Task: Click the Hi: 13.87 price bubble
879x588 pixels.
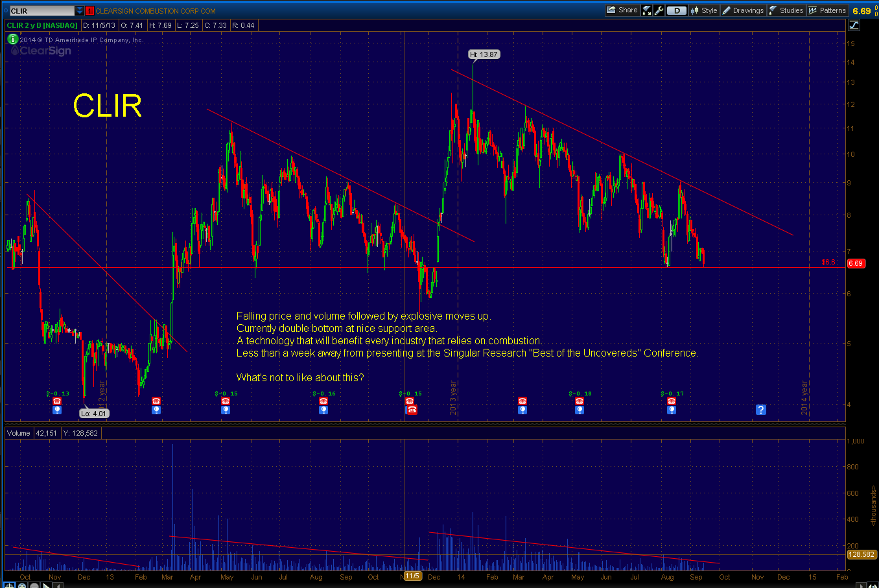Action: point(484,54)
